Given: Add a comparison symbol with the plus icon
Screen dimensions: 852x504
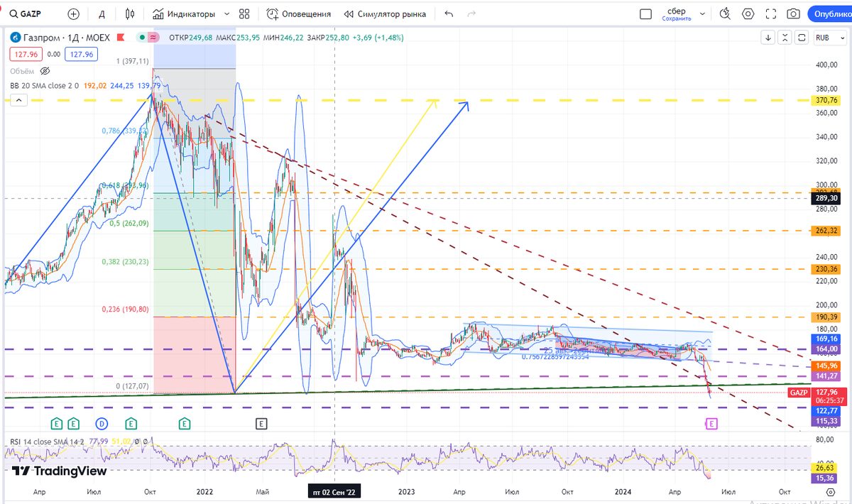Looking at the screenshot, I should [74, 13].
